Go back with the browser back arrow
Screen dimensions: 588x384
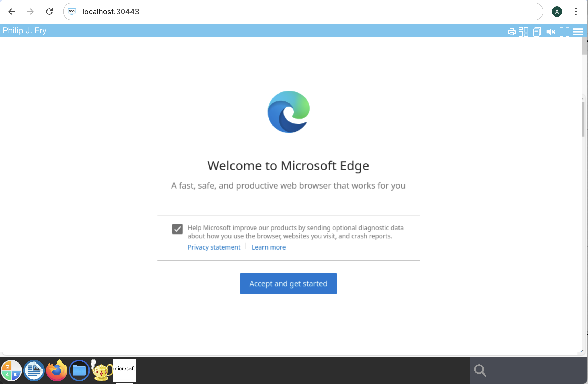(x=12, y=12)
